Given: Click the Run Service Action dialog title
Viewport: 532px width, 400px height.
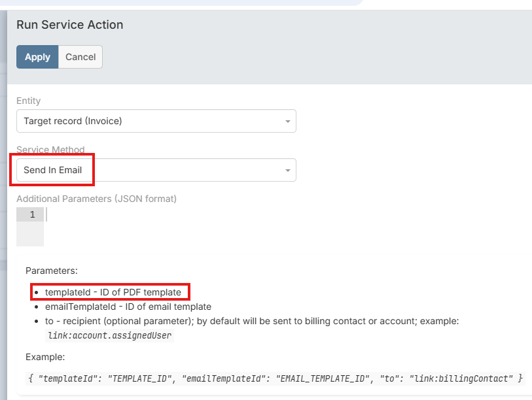Looking at the screenshot, I should (x=70, y=25).
